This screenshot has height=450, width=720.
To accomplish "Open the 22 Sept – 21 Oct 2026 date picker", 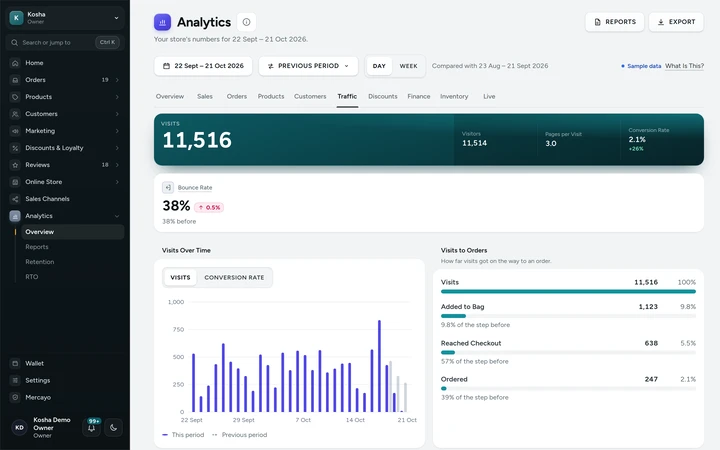I will point(203,66).
